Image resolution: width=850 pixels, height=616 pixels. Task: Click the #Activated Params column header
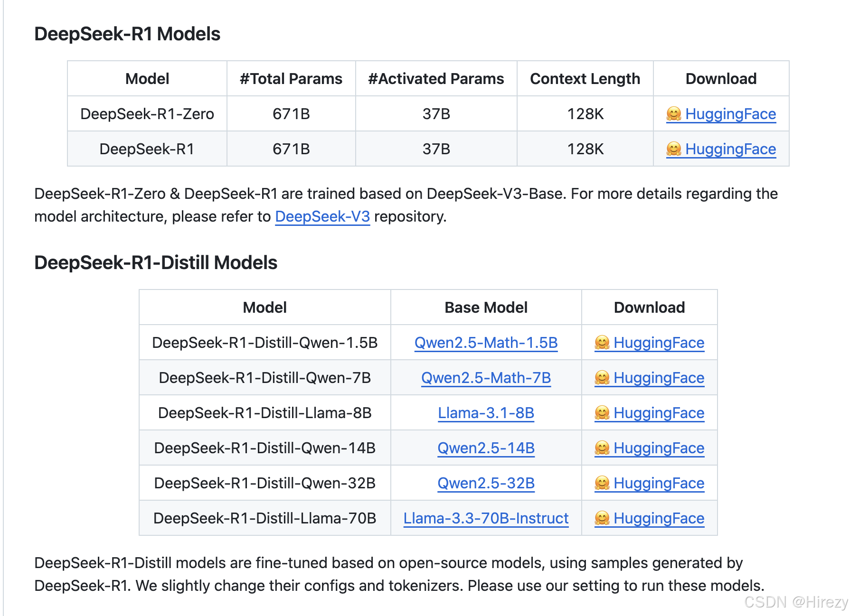point(436,79)
